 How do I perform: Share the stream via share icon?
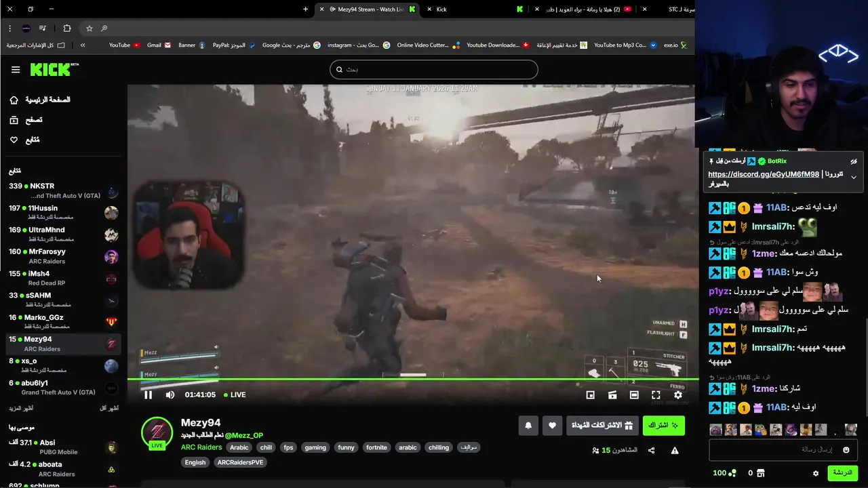[651, 450]
